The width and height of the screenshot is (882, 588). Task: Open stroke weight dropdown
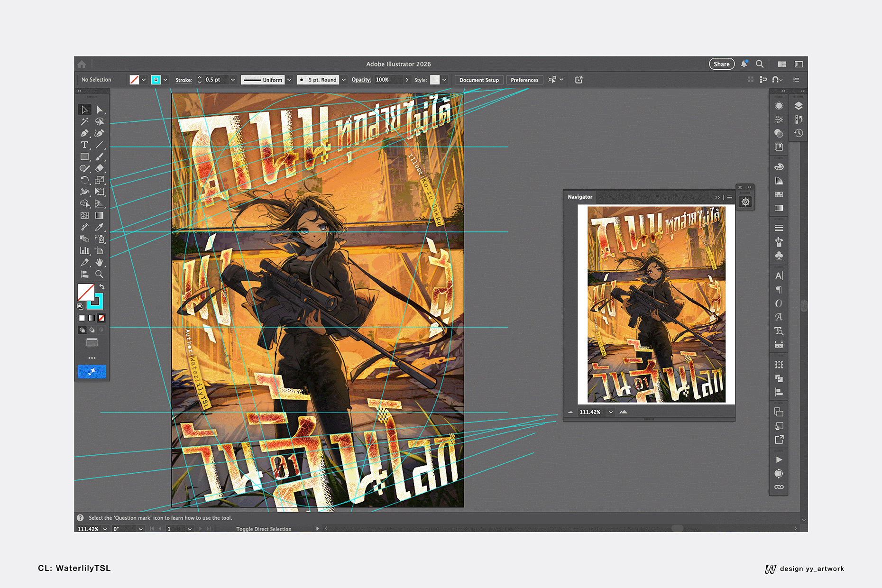click(x=233, y=80)
